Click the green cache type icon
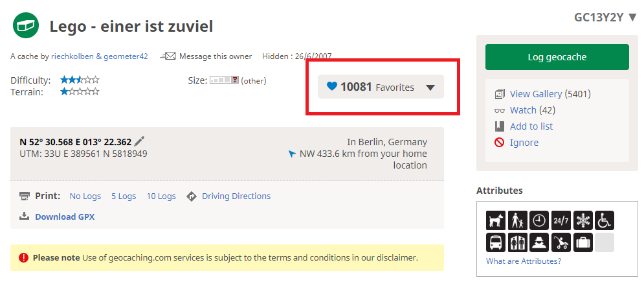Screen dimensions: 644x282 point(26,25)
